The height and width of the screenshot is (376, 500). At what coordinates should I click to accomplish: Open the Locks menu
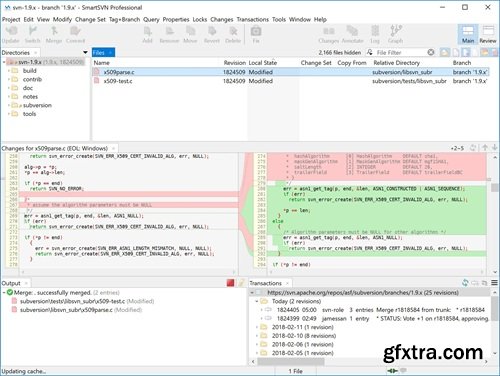(x=200, y=19)
